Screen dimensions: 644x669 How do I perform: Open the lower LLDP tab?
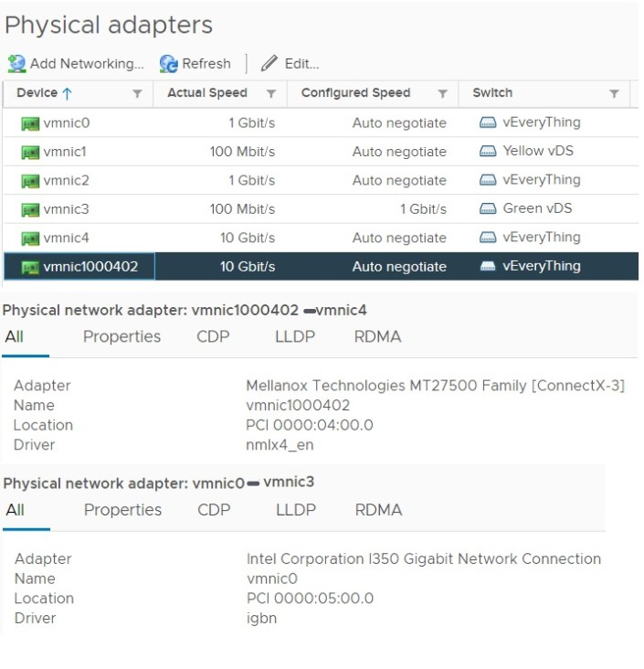(x=295, y=510)
